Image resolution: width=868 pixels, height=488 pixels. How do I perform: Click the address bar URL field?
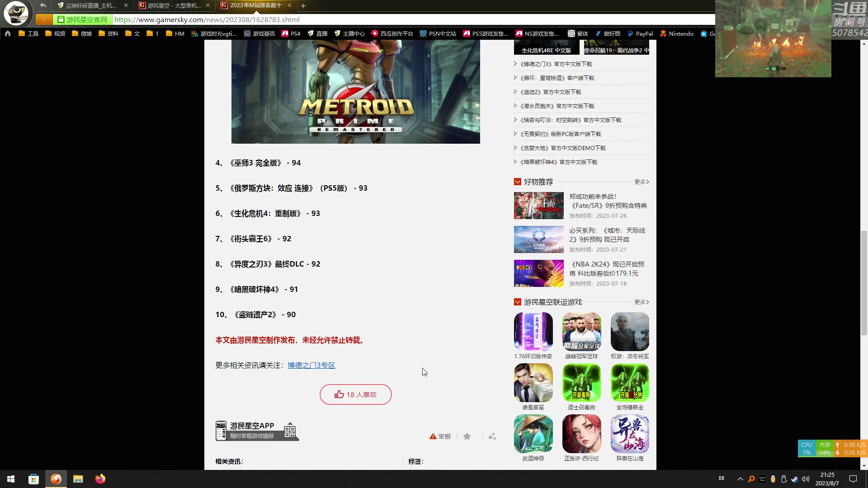(414, 19)
